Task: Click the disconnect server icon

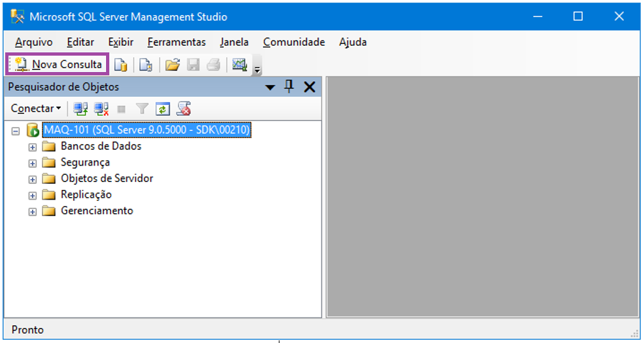Action: click(101, 109)
